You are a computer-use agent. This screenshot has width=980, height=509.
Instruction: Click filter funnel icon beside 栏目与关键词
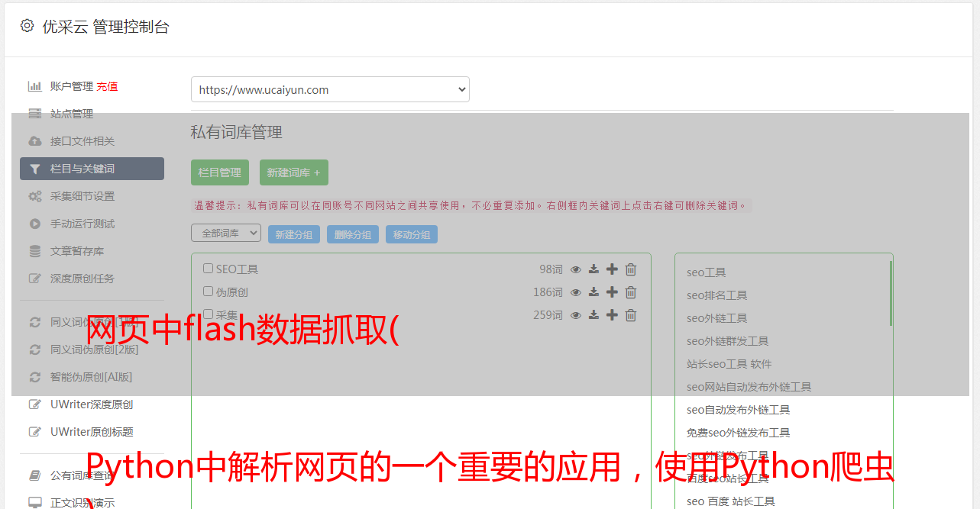35,169
